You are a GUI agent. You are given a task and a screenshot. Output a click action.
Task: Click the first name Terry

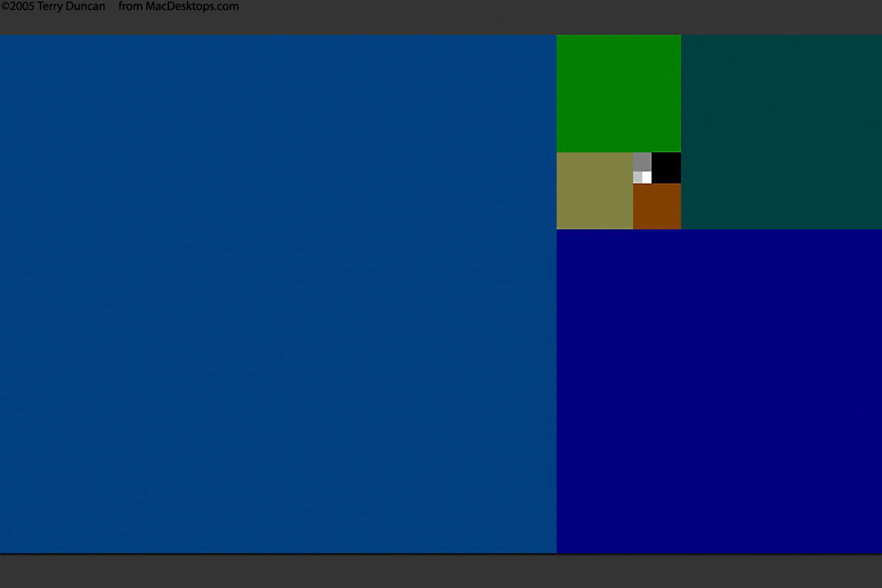pos(51,7)
